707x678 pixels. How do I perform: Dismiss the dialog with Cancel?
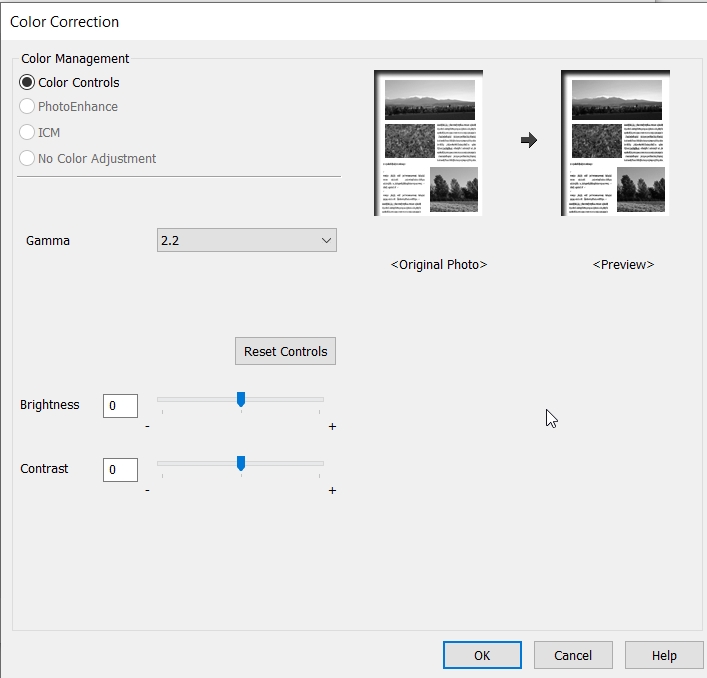click(x=573, y=655)
